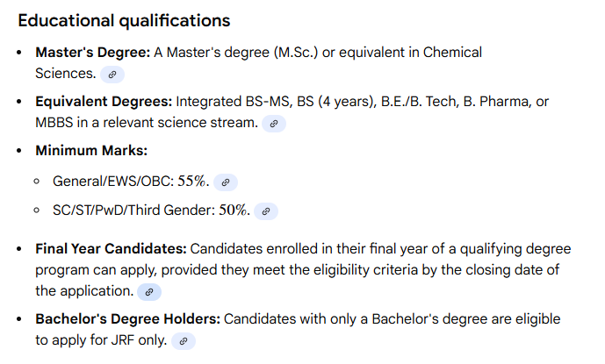Viewport: 605px width, 364px height.
Task: Open source link after 'JRF only' sentence
Action: [x=184, y=341]
